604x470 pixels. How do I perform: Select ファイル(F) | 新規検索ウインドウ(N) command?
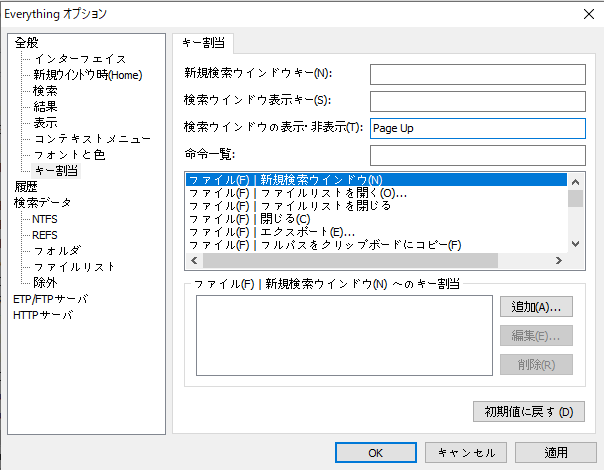point(376,180)
